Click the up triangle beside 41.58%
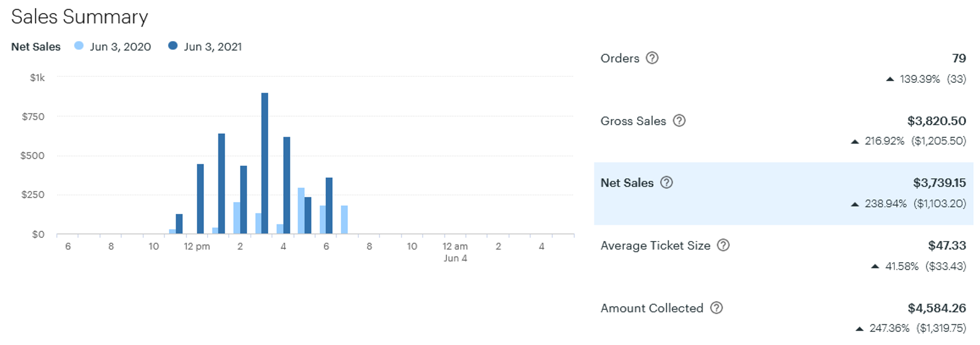This screenshot has height=345, width=980. pos(874,266)
